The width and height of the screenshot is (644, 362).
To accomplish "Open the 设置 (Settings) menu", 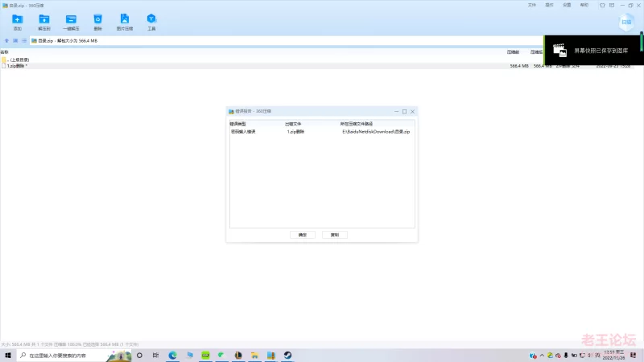I will coord(567,6).
